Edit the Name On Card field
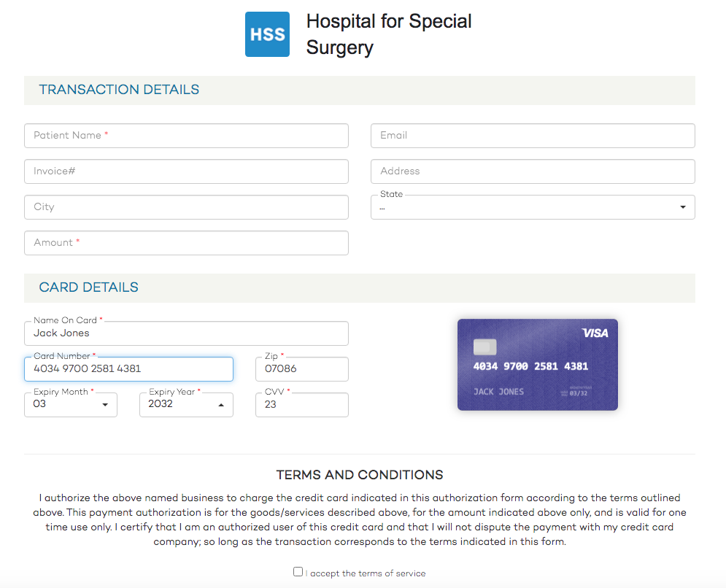This screenshot has width=726, height=588. [186, 333]
